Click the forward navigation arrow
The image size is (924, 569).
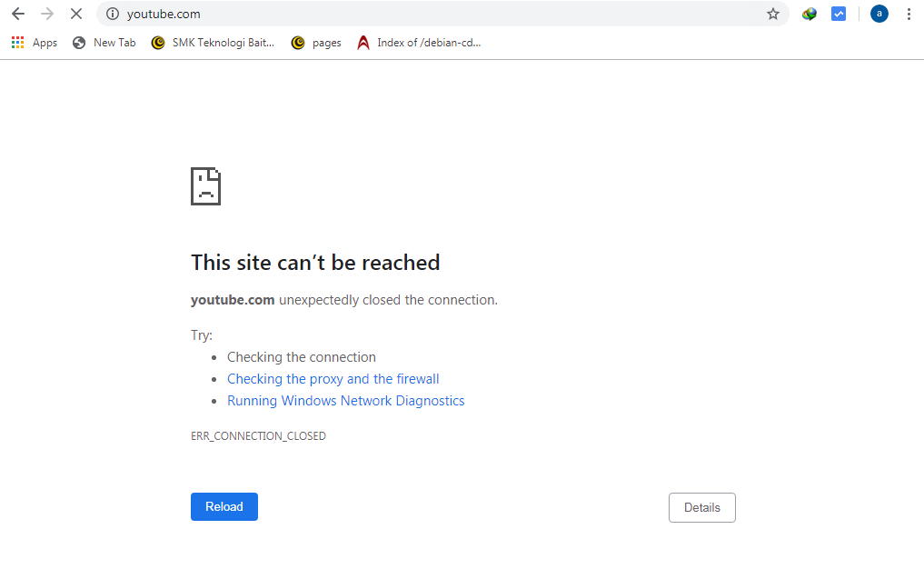tap(47, 14)
